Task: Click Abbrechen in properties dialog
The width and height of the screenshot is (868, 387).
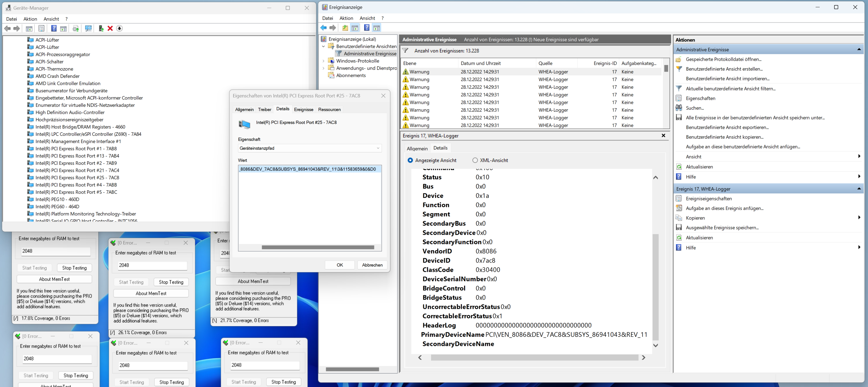Action: (x=372, y=265)
